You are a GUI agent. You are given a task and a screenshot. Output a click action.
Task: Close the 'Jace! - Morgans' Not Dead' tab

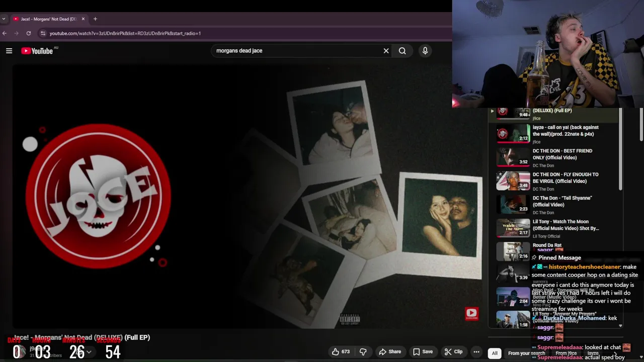coord(83,19)
